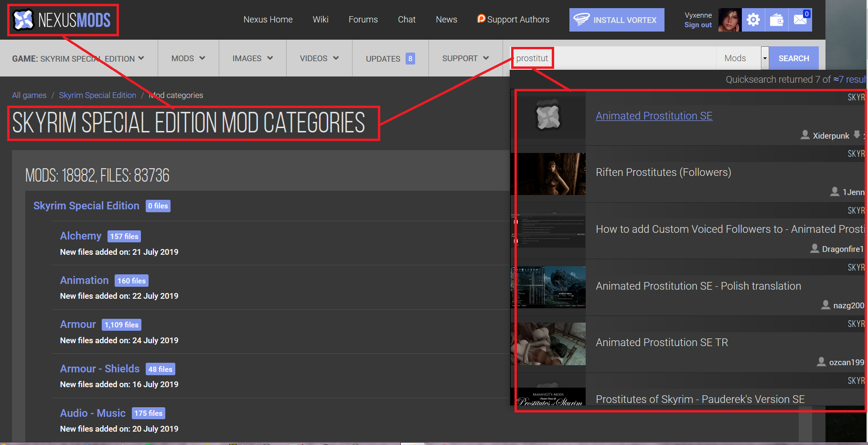
Task: Click the user icon next to Xiderpunk
Action: coord(805,135)
